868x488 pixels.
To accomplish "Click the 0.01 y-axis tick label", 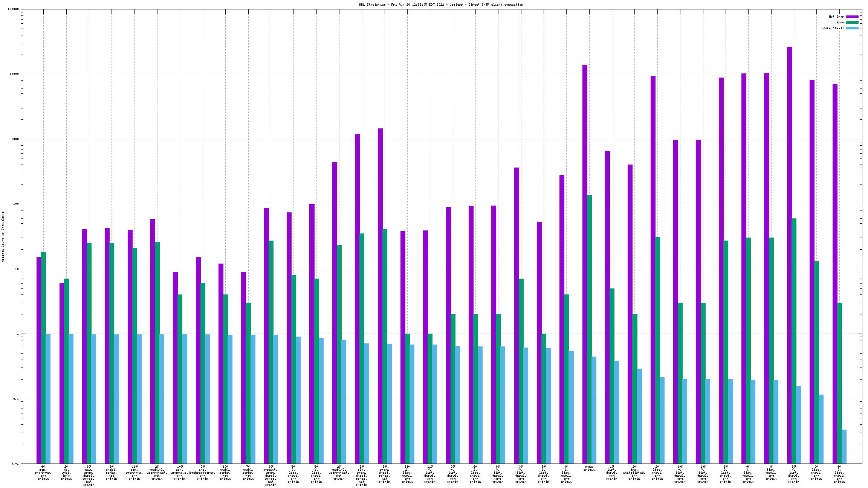I will (x=14, y=464).
